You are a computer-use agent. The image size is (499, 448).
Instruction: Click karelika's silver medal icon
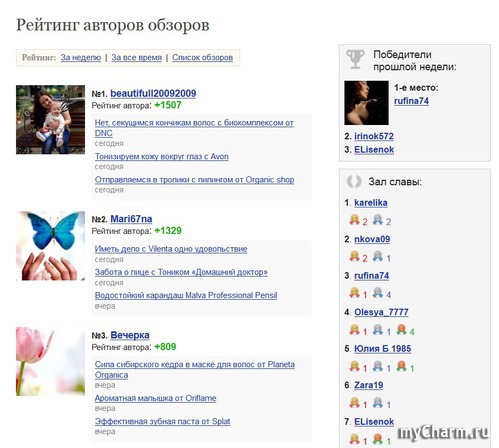point(378,220)
